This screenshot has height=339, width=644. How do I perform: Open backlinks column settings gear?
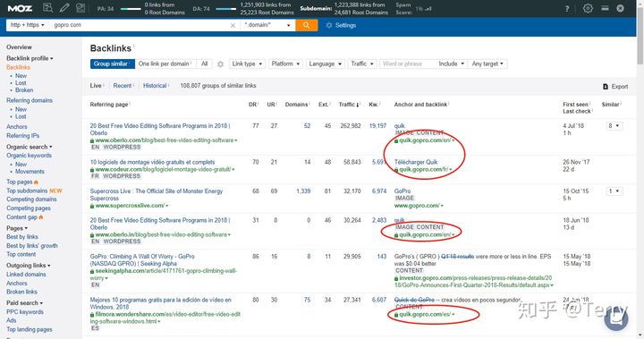click(x=220, y=64)
